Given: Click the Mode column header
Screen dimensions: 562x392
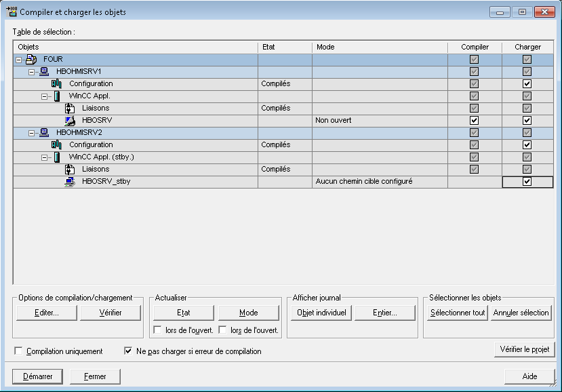Looking at the screenshot, I should pos(380,47).
